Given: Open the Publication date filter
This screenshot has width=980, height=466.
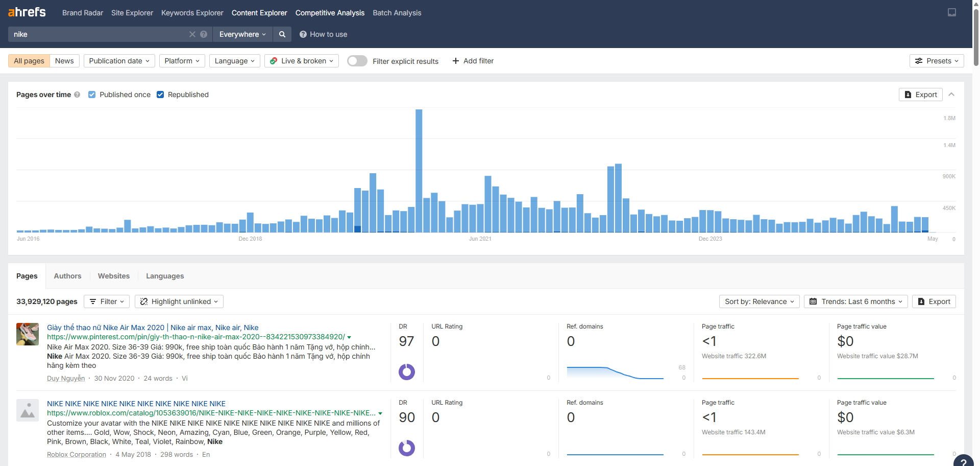Looking at the screenshot, I should pos(119,61).
